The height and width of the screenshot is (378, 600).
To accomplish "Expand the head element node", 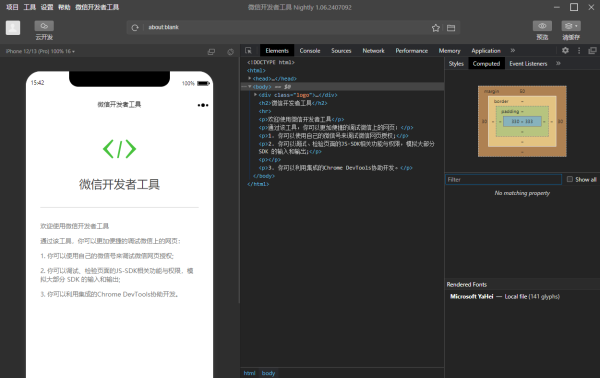I will (250, 78).
